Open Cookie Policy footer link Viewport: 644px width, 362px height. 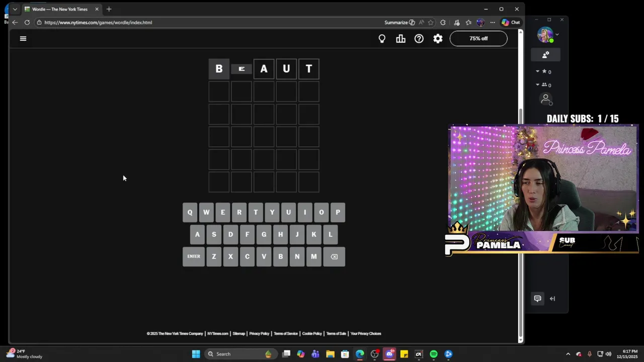pyautogui.click(x=312, y=334)
